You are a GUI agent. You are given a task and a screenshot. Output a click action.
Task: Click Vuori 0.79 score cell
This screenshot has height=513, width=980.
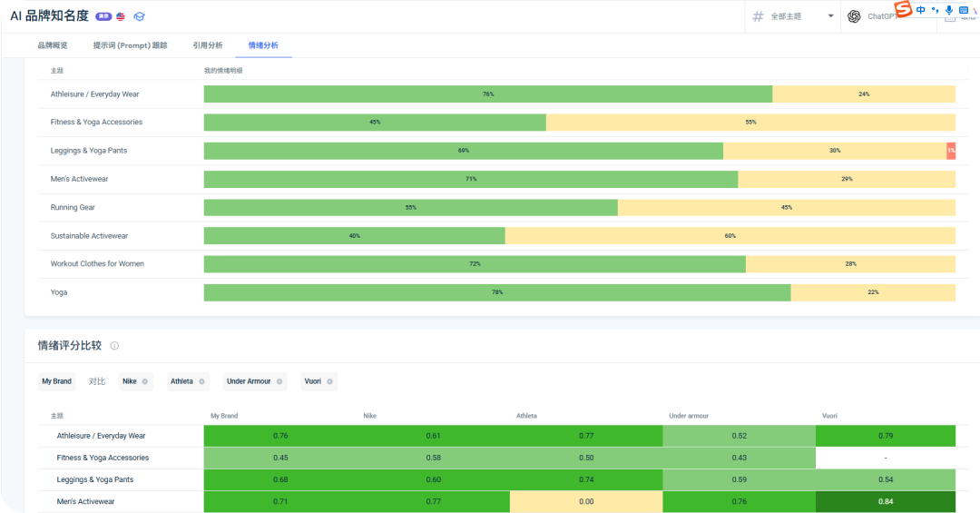[886, 436]
